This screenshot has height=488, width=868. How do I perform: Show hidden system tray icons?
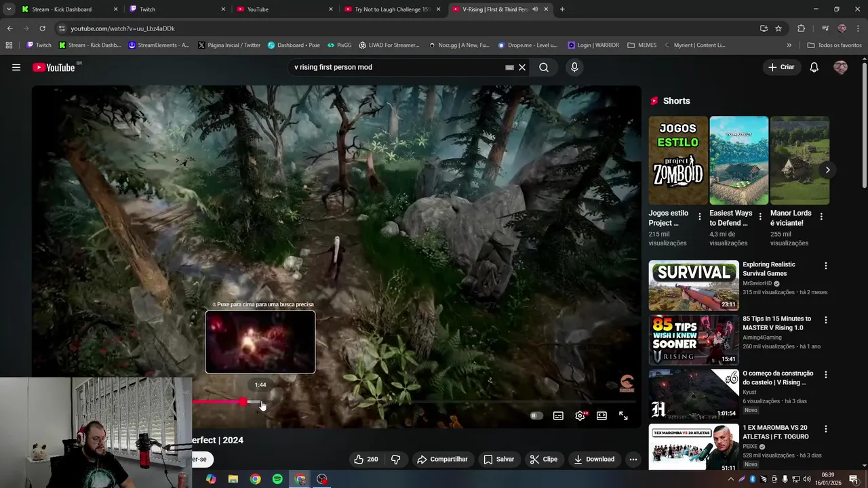click(730, 479)
